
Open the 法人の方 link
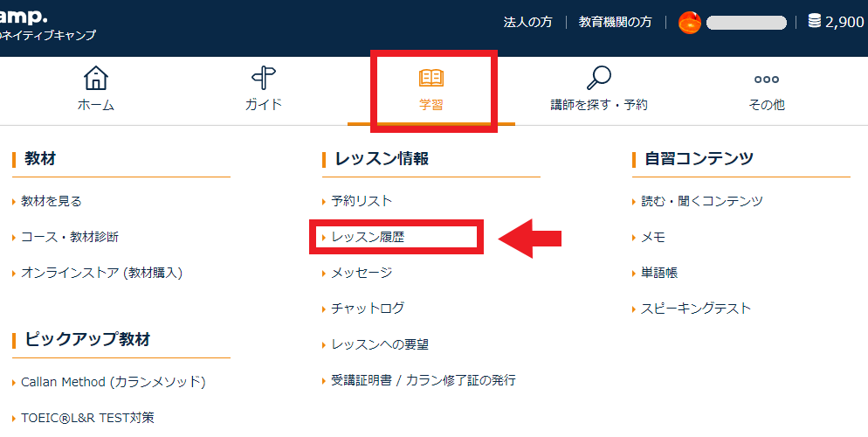pyautogui.click(x=527, y=22)
